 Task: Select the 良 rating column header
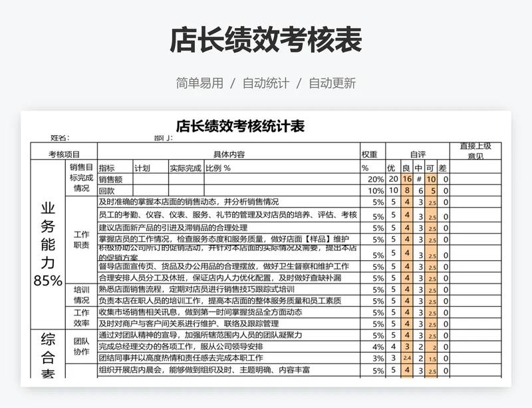407,168
